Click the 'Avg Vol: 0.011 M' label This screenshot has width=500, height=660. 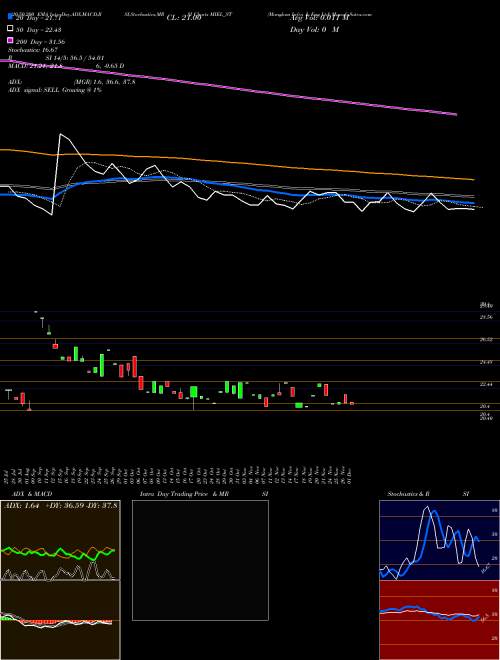tap(319, 18)
